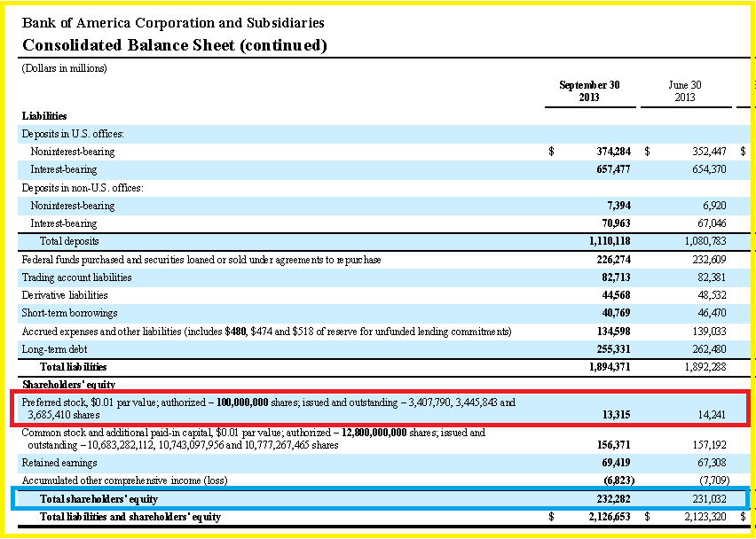This screenshot has height=539, width=756.
Task: Click the value 352,447
Action: pos(709,152)
